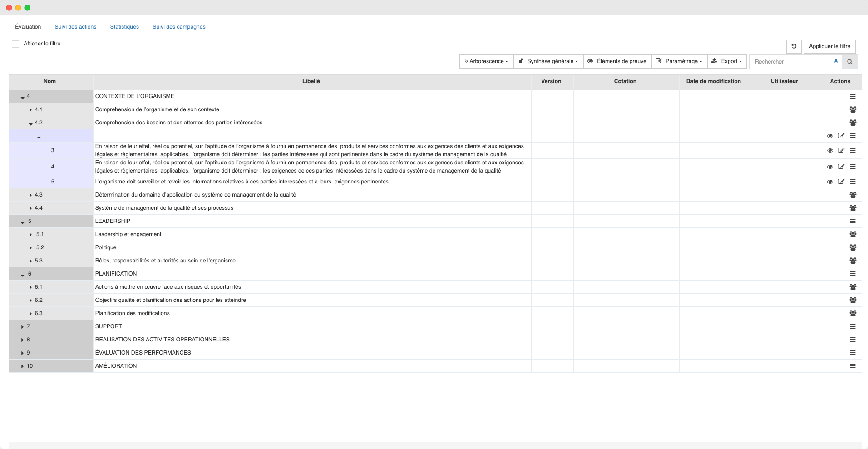
Task: Expand tree node 4.3
Action: (30, 195)
